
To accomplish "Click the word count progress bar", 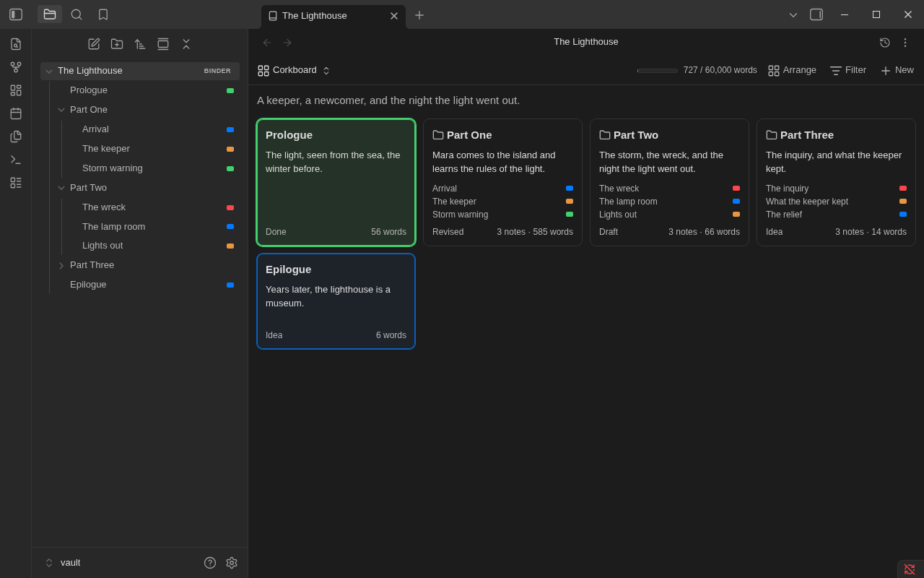I will (x=658, y=71).
